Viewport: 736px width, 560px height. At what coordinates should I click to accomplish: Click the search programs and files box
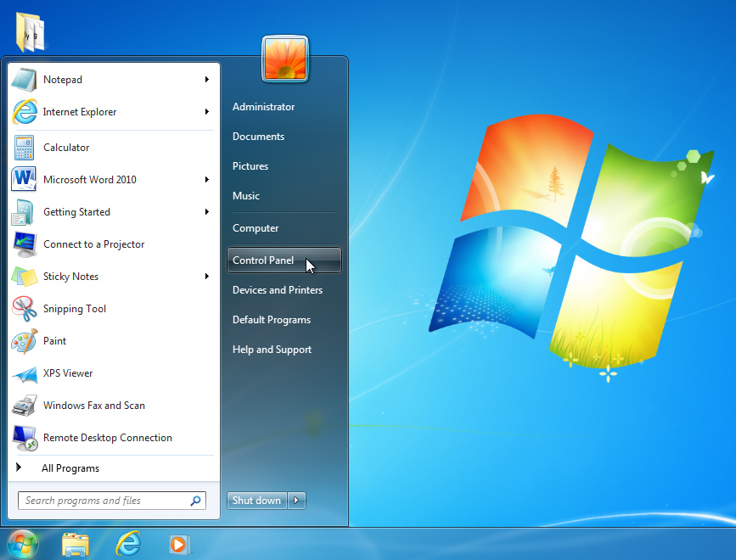pos(102,501)
